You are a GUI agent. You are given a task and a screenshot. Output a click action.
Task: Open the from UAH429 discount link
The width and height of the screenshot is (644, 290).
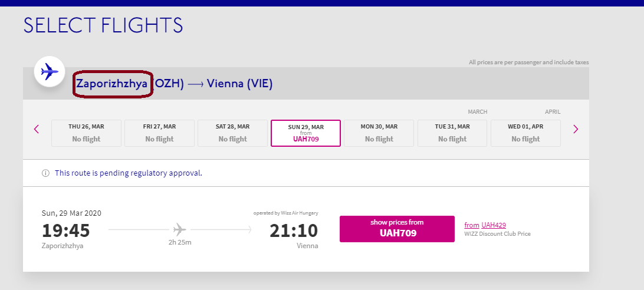(485, 225)
